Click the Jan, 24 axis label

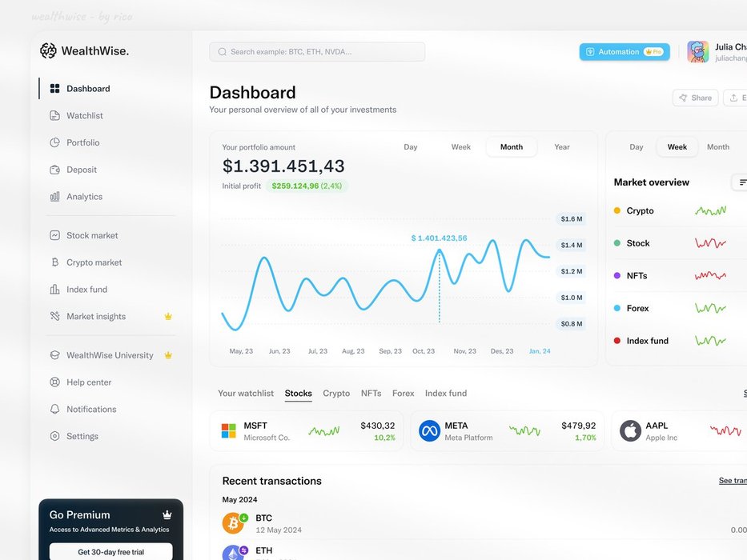tap(540, 351)
